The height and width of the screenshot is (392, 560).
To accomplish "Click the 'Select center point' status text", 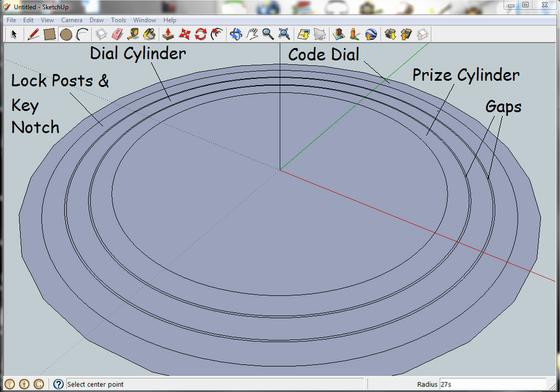I will 95,385.
